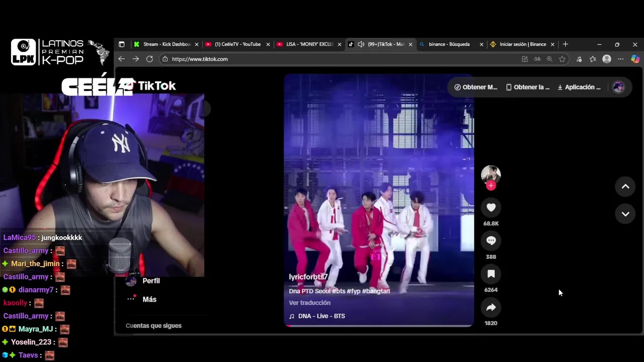Close the TikTok tab
Viewport: 644px width, 362px height.
[x=411, y=44]
